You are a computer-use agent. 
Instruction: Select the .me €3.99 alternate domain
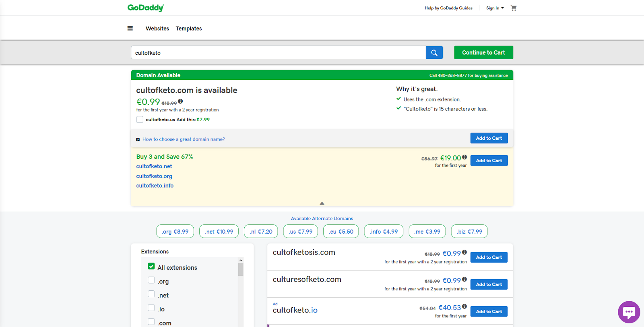(427, 232)
